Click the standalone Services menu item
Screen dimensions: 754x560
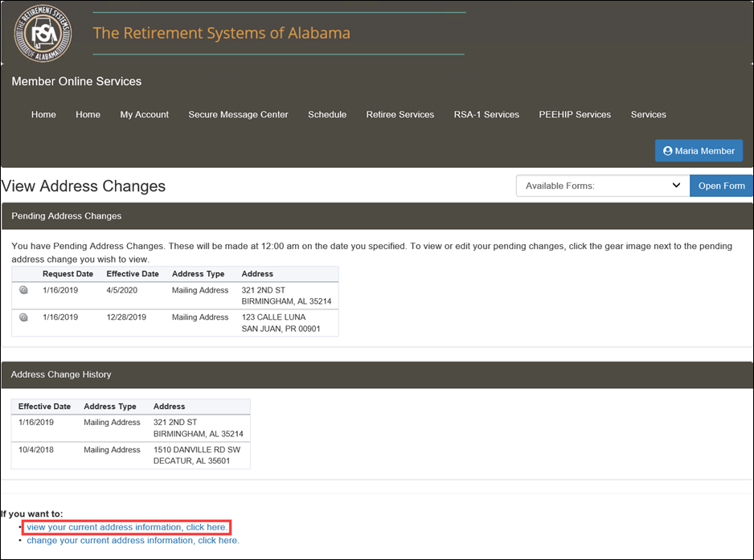point(648,115)
